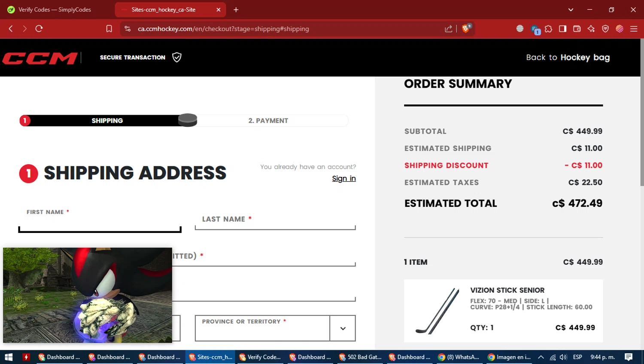Click the share page icon
The height and width of the screenshot is (364, 644).
(449, 29)
